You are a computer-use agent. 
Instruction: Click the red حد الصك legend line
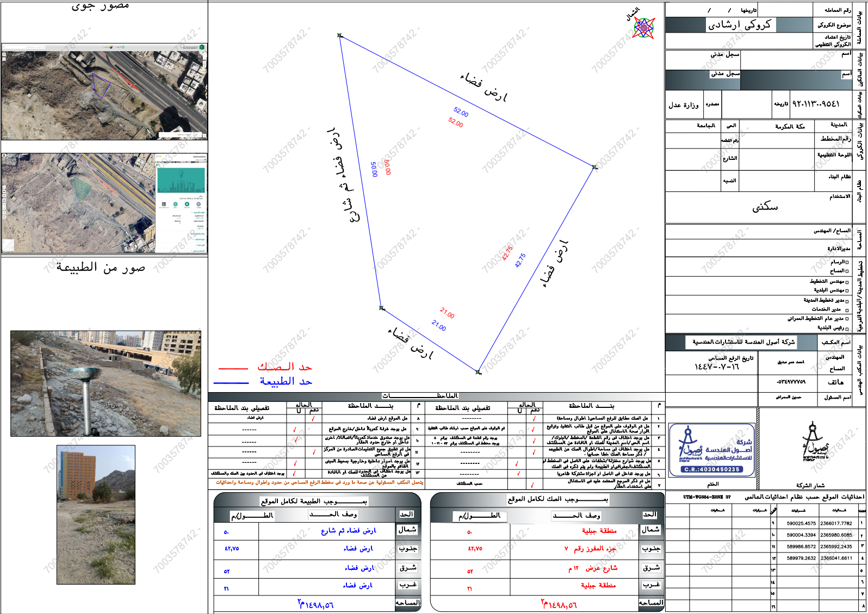[x=233, y=368]
